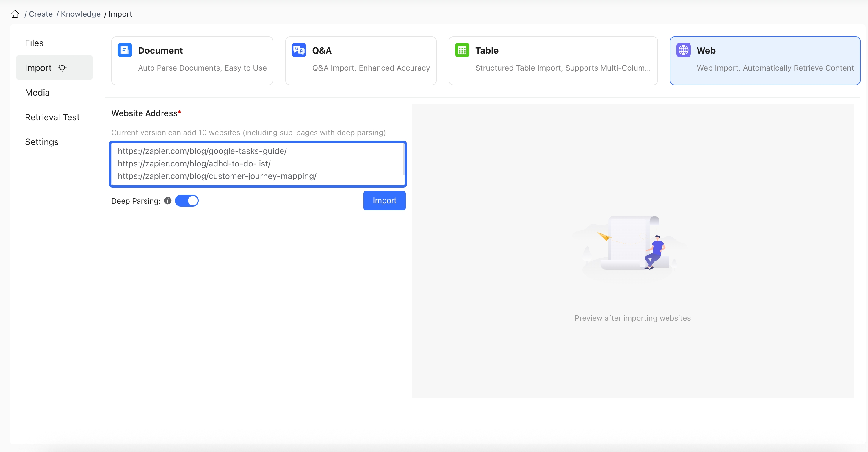This screenshot has width=868, height=452.
Task: Click the Q&A chat bubbles icon
Action: [299, 50]
